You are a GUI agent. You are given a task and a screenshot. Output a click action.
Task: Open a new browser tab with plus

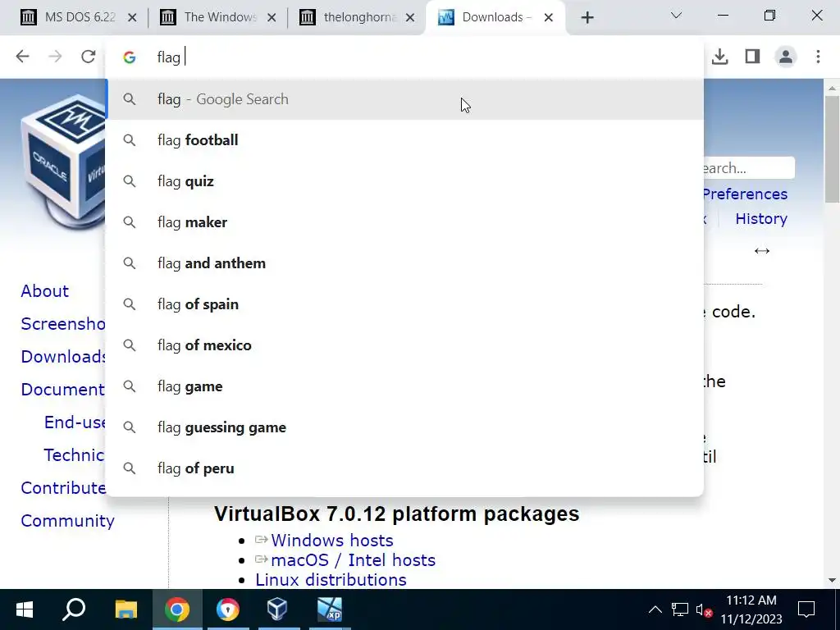[x=587, y=18]
